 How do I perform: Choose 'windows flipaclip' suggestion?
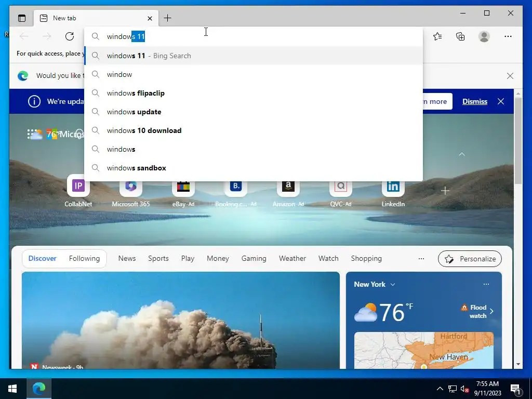(254, 93)
